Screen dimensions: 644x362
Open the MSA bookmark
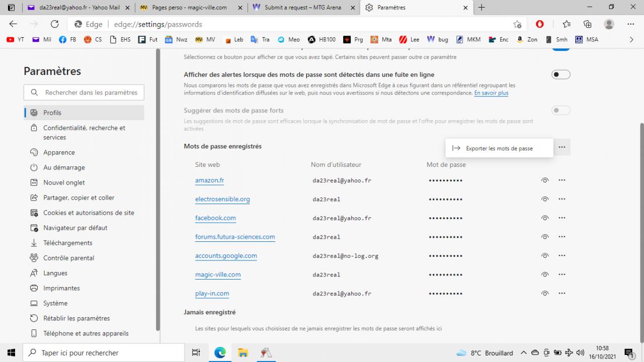(587, 39)
